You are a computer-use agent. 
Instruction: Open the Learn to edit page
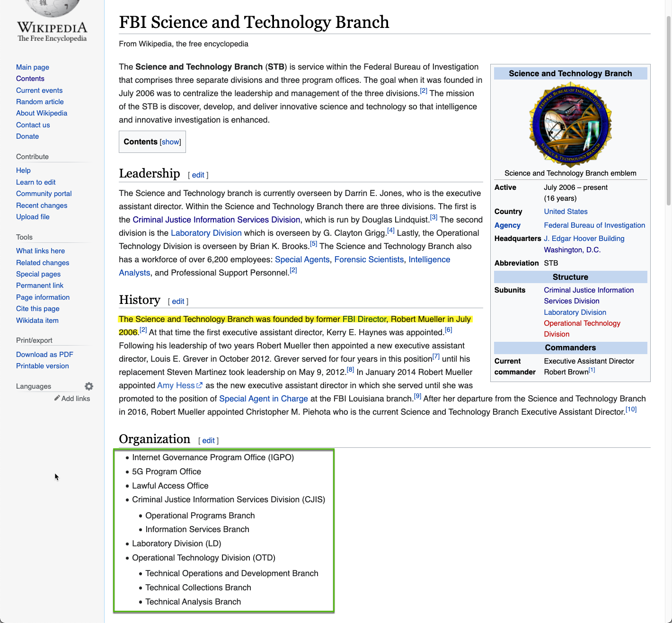click(36, 182)
